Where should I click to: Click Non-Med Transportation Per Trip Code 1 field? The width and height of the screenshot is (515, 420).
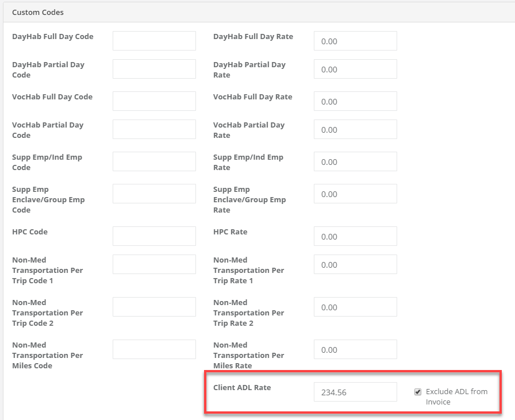(154, 264)
